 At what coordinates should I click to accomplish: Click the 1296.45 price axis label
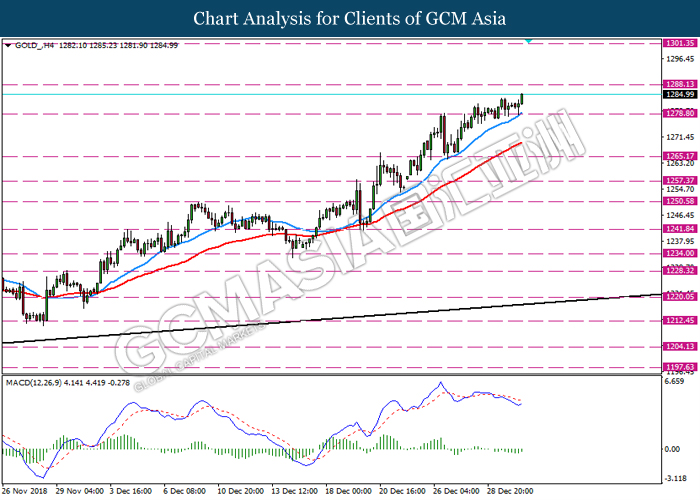tap(680, 59)
